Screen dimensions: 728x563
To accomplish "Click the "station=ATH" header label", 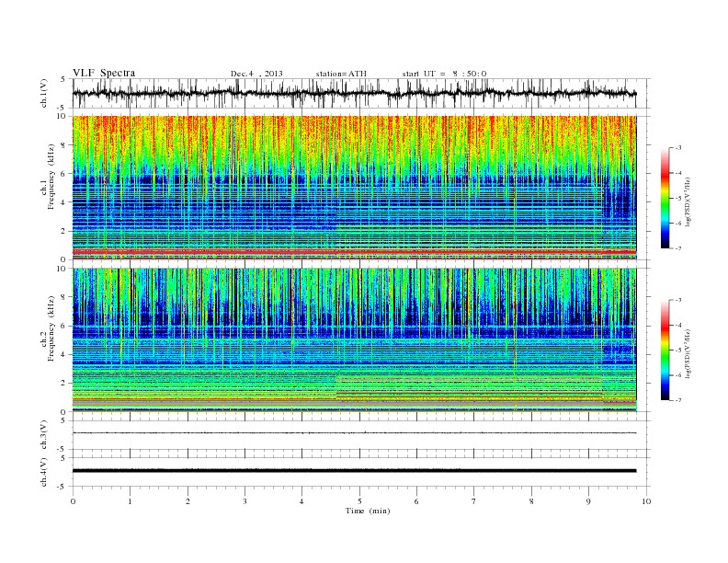I will tap(341, 74).
